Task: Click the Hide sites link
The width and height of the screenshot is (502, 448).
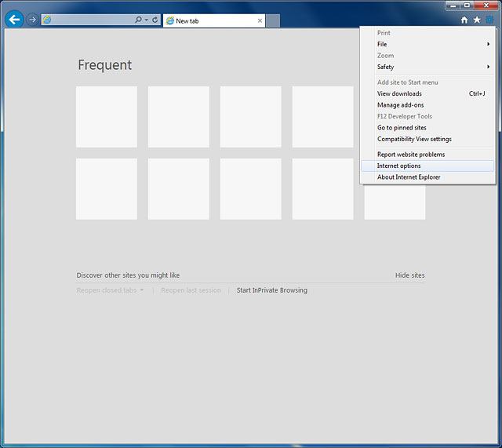Action: coord(409,275)
